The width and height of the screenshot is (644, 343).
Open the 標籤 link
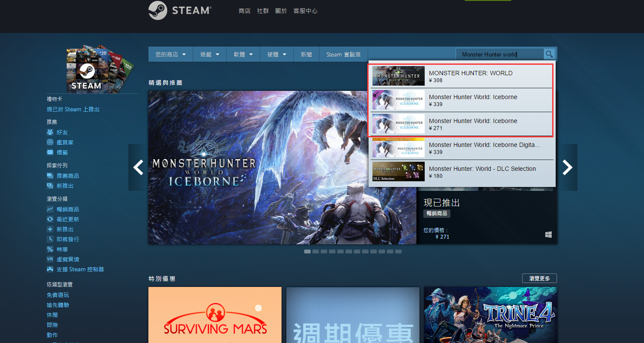[62, 152]
